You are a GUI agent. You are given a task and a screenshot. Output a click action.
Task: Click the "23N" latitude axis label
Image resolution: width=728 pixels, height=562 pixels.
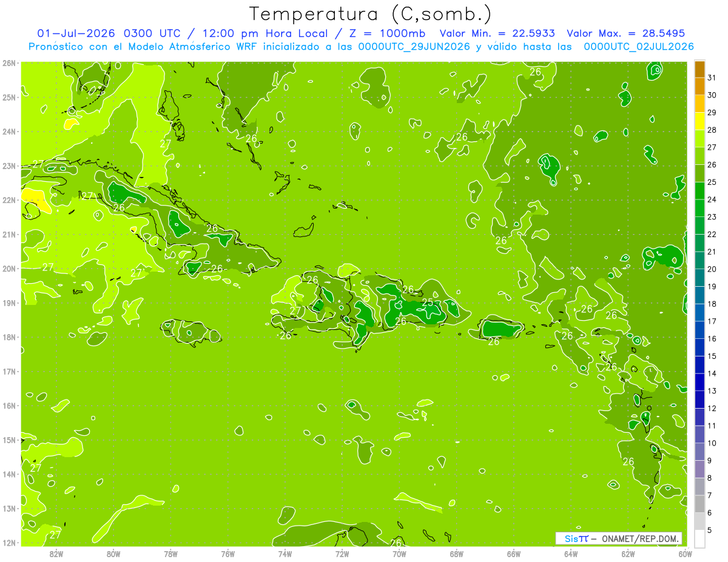coord(9,166)
